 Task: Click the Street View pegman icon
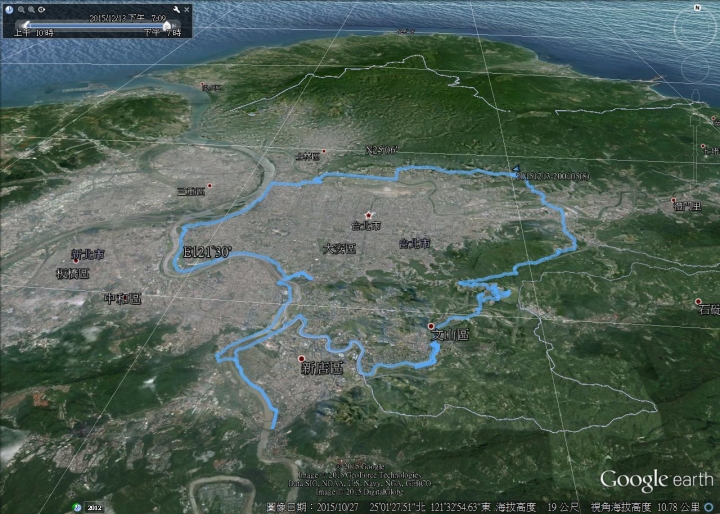(696, 96)
